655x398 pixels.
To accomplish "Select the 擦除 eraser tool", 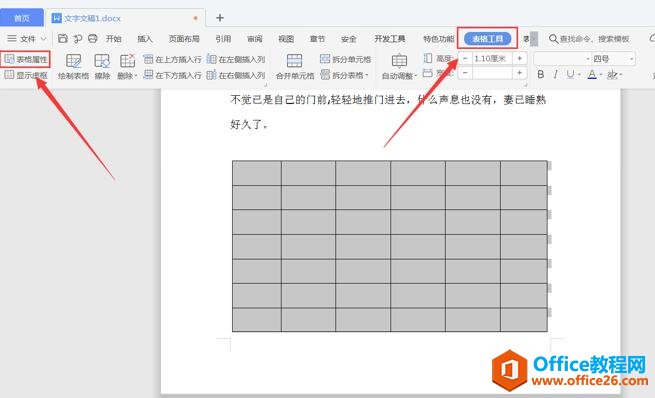I will (x=102, y=67).
